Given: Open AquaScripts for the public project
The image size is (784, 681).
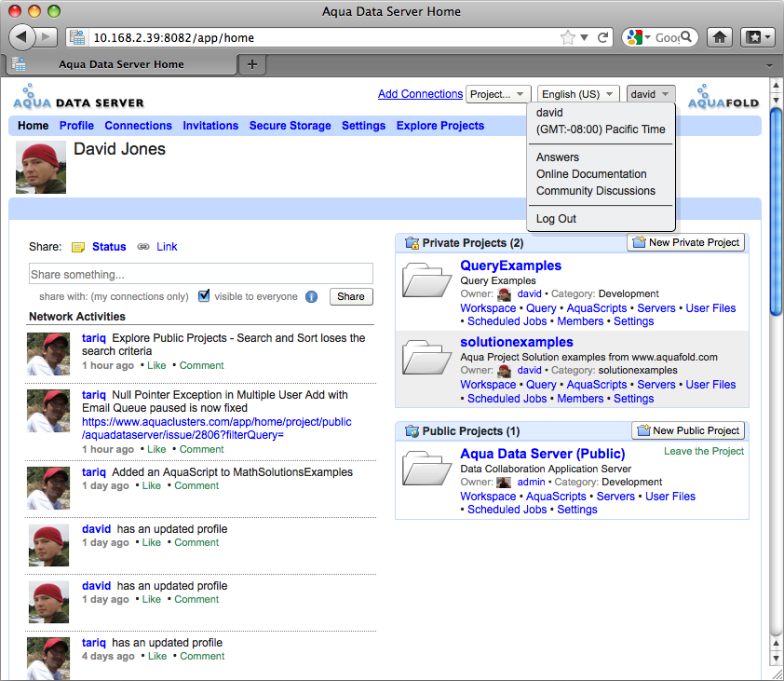Looking at the screenshot, I should coord(556,497).
